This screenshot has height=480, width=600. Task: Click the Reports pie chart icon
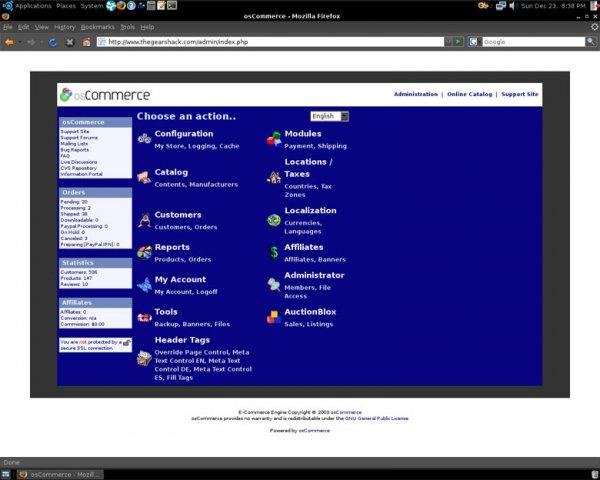tap(144, 253)
